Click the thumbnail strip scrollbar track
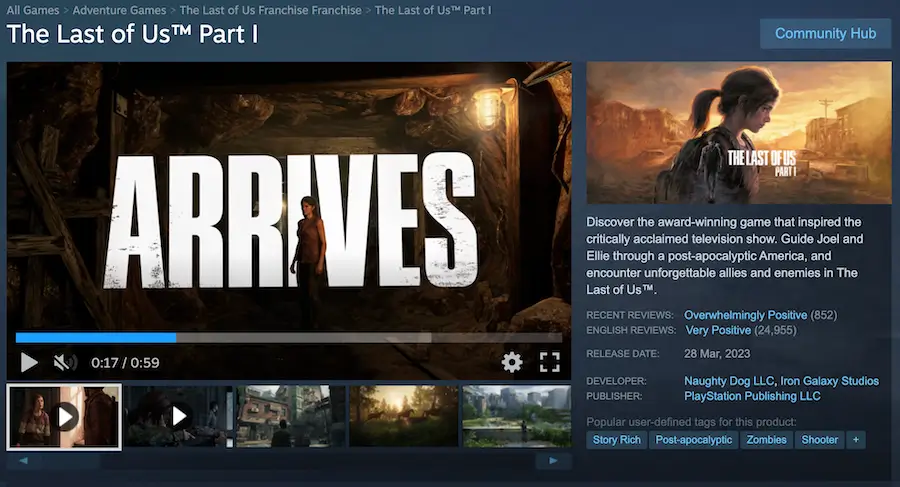 [x=288, y=461]
